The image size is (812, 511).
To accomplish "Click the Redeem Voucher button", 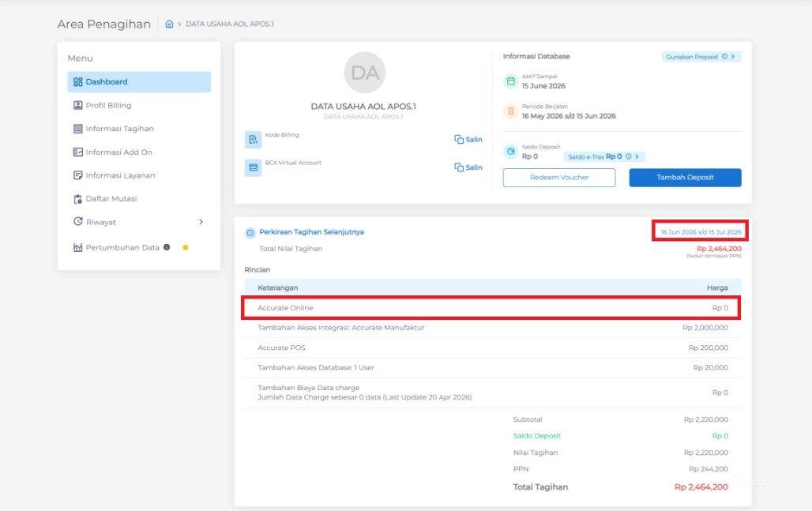I will (x=559, y=178).
